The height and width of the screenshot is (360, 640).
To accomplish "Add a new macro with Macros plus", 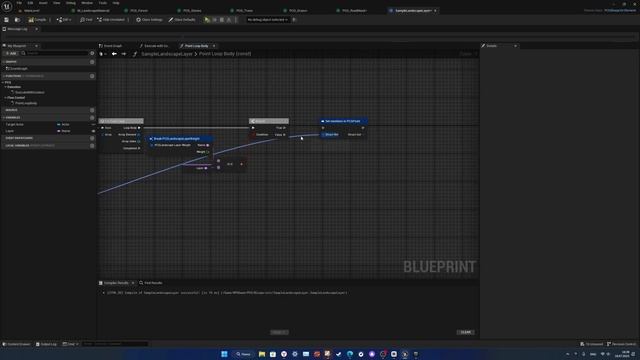I will 92,110.
